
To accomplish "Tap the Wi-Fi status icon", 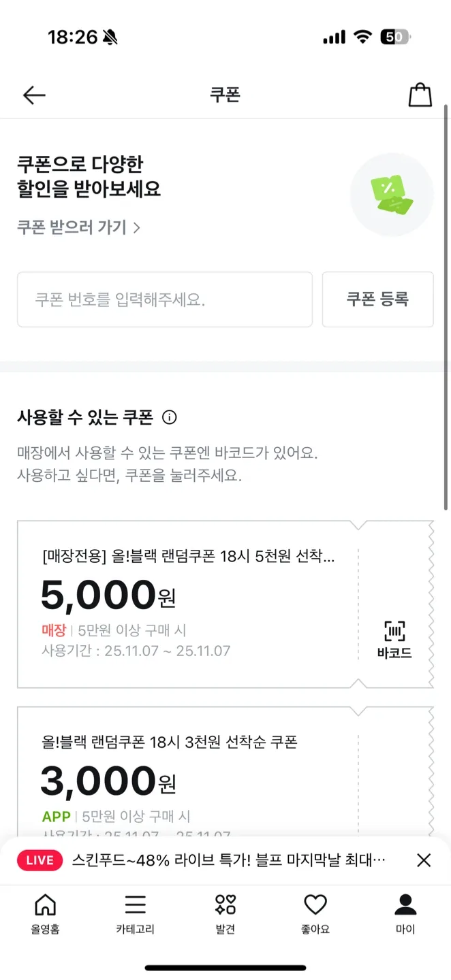I will 362,37.
